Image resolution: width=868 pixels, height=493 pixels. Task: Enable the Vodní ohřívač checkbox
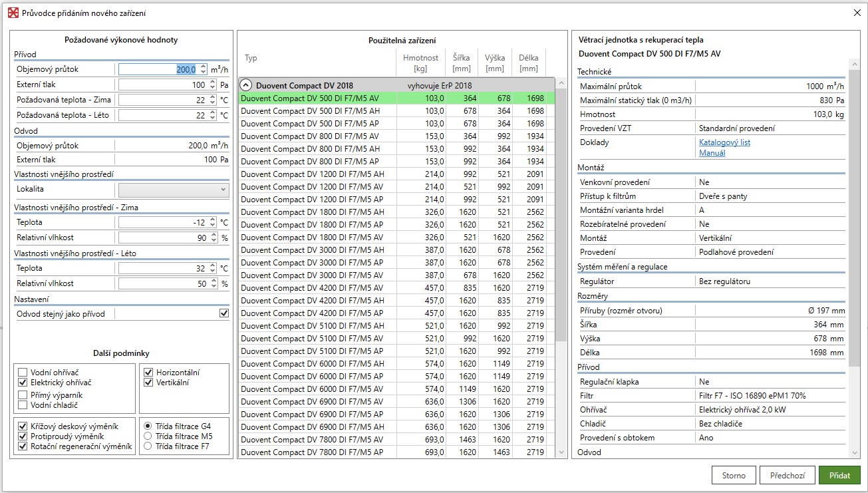pyautogui.click(x=23, y=373)
